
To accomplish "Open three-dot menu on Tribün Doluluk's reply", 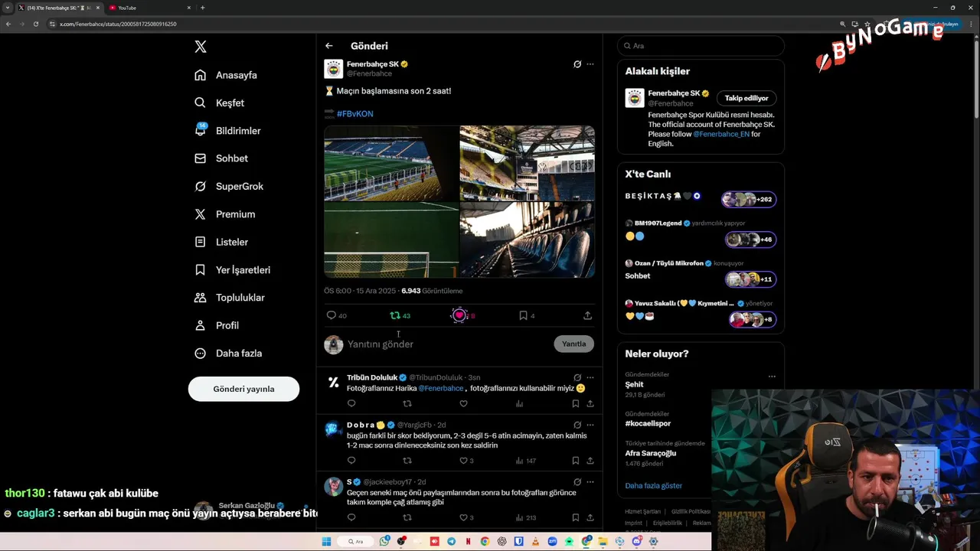I will coord(590,377).
